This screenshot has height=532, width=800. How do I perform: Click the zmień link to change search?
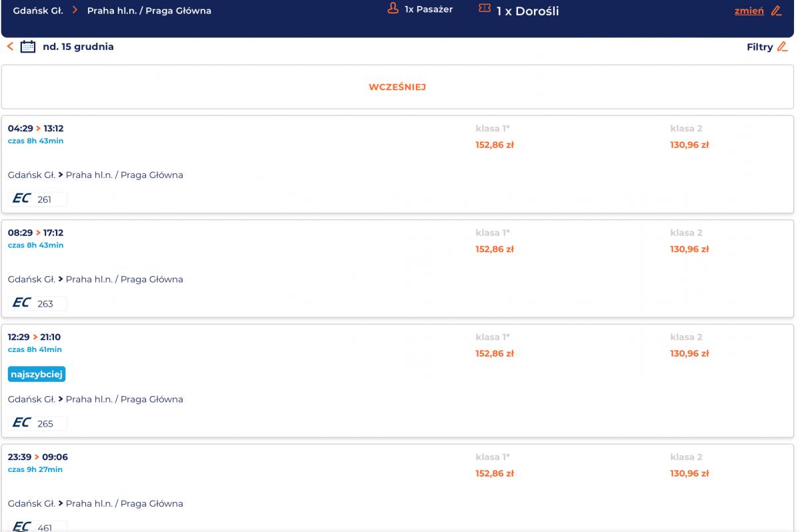tap(749, 11)
